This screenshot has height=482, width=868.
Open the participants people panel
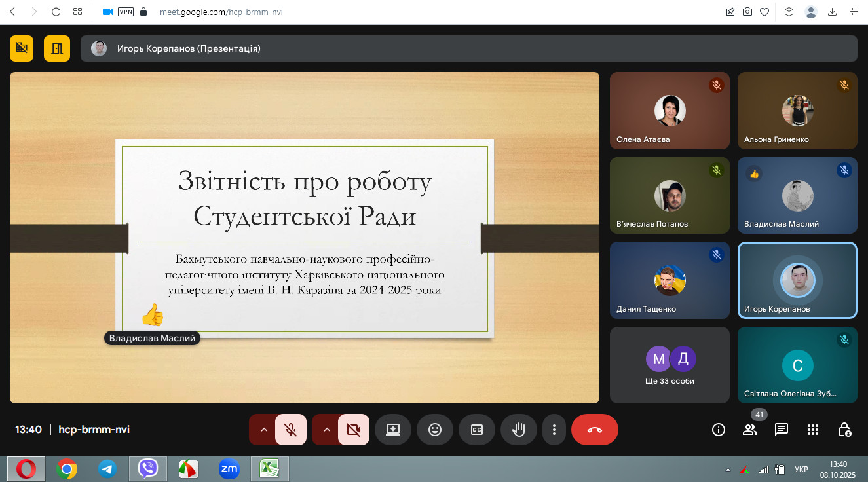(x=750, y=430)
